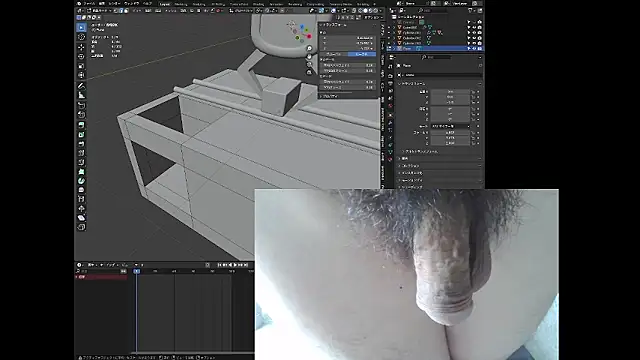The image size is (640, 360).
Task: Select the Move tool in the toolbar
Action: (81, 47)
